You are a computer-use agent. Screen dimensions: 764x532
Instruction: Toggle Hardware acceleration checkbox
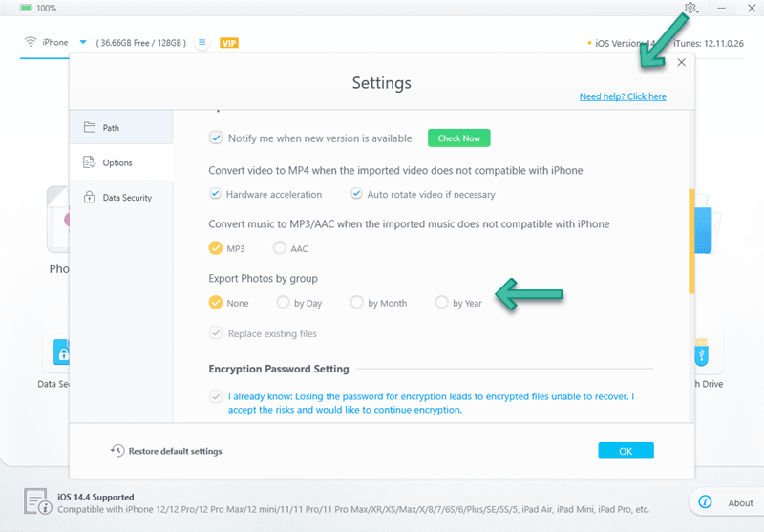coord(216,194)
